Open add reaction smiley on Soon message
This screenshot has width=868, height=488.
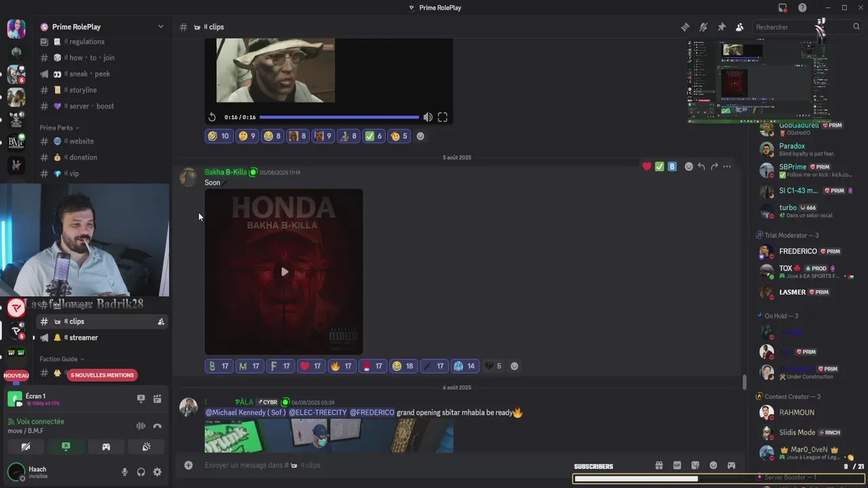pos(689,167)
